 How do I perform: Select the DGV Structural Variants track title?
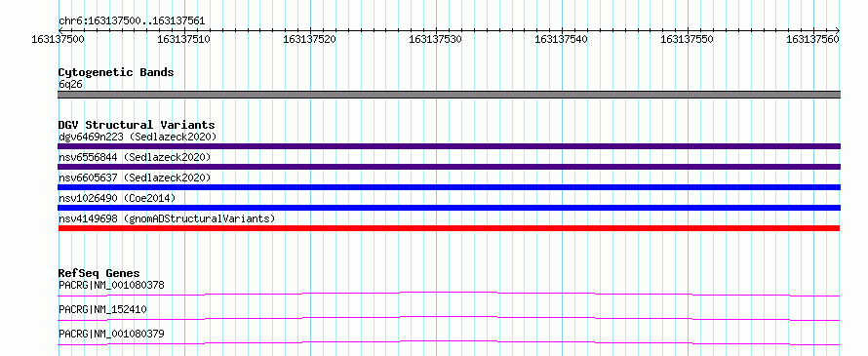pos(137,125)
